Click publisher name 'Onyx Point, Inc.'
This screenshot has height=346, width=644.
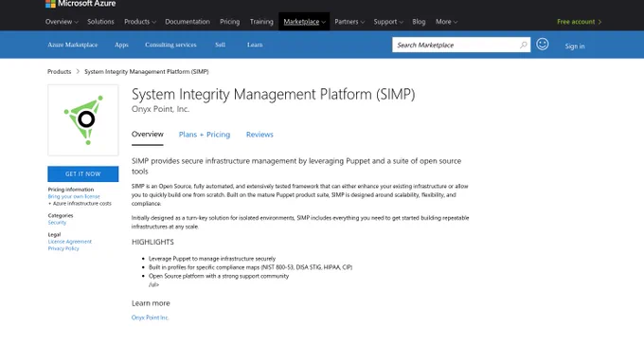(x=160, y=109)
